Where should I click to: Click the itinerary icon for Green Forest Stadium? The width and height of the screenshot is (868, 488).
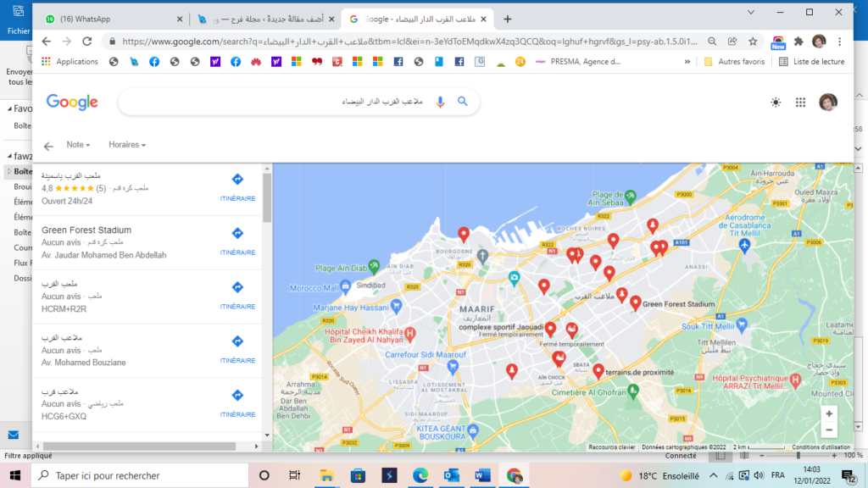[x=237, y=233]
